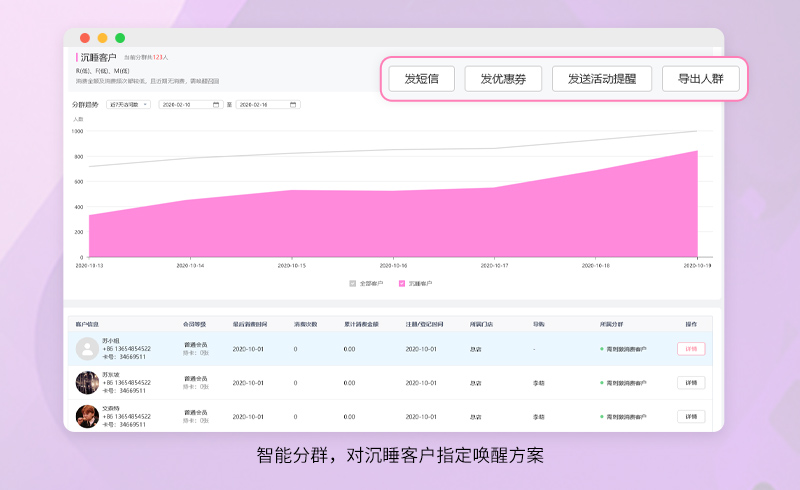Open 详情 for the 苏东坡 row

[x=691, y=382]
